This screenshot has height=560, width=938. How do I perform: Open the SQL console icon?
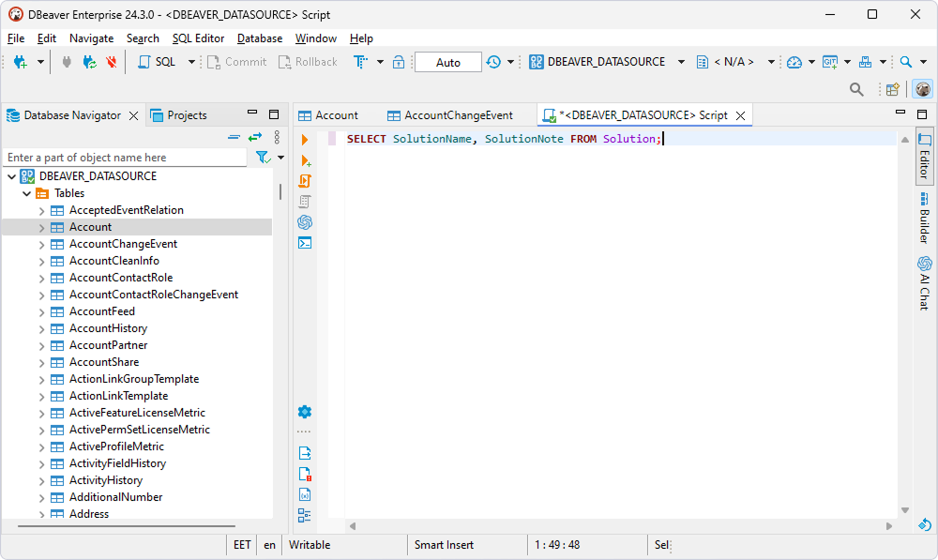(305, 242)
